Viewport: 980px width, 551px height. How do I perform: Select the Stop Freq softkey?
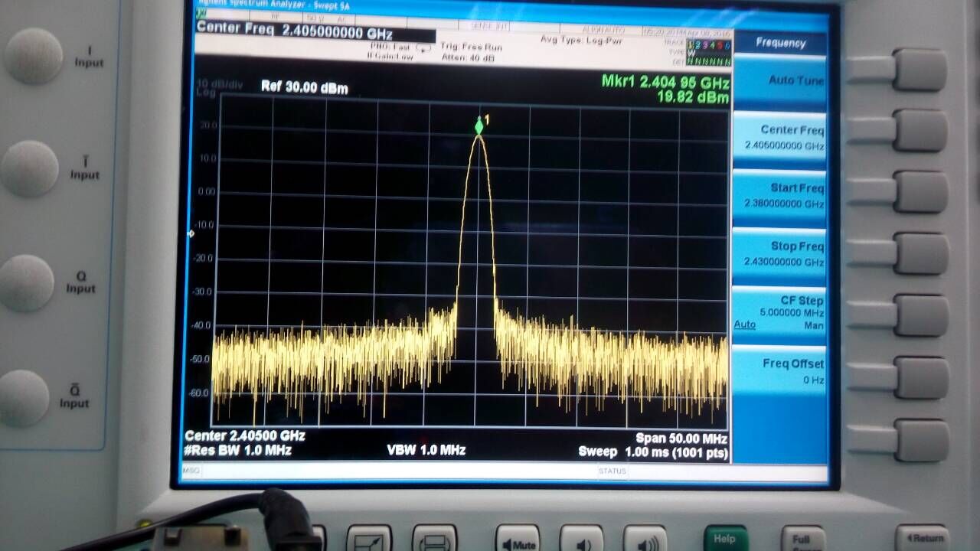[x=779, y=255]
